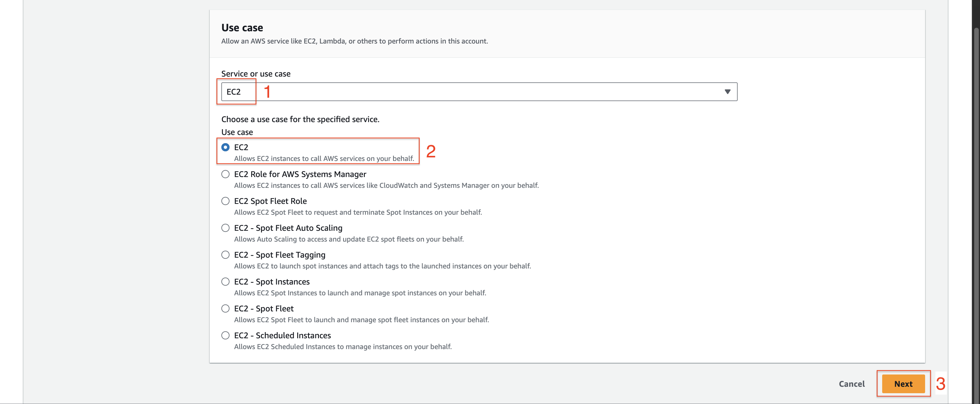Click description mentioning CloudWatch and Systems Manager
This screenshot has width=980, height=404.
386,186
